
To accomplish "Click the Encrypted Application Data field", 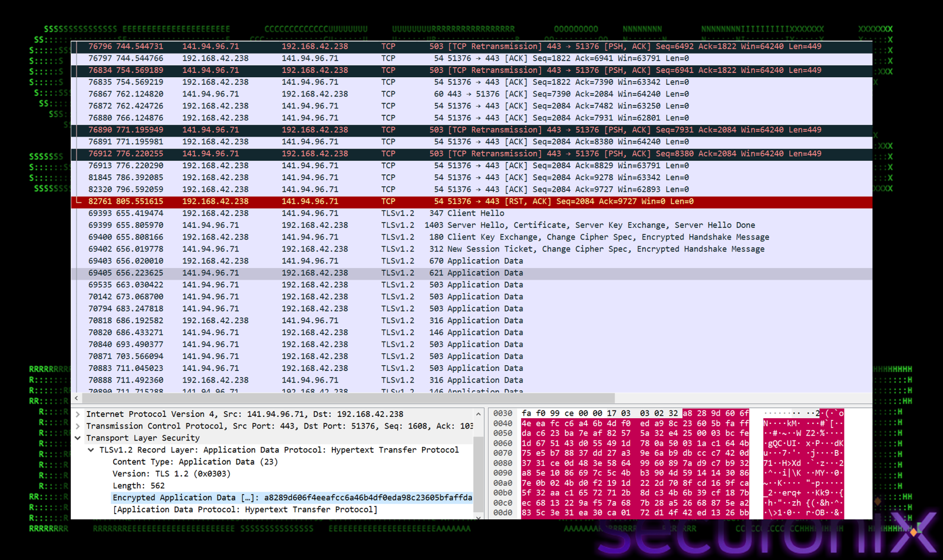I will [x=292, y=498].
